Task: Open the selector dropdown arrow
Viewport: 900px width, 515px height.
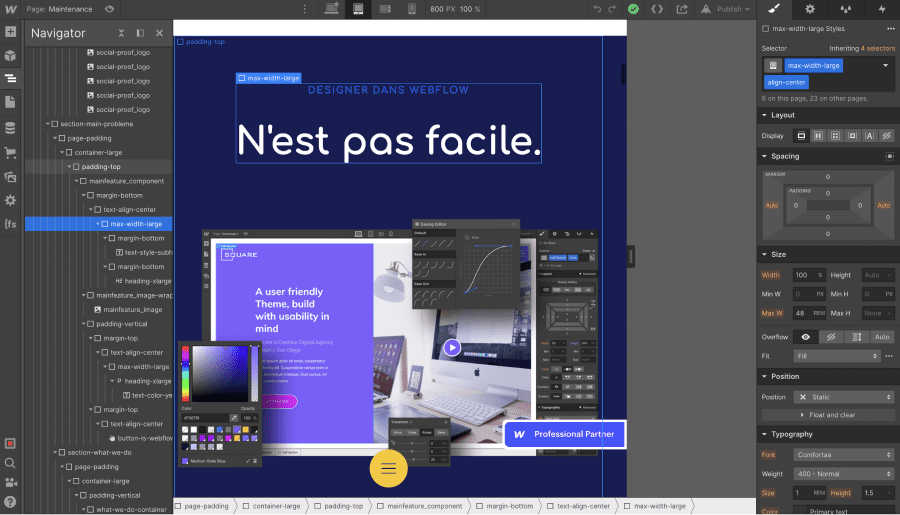Action: [x=886, y=65]
